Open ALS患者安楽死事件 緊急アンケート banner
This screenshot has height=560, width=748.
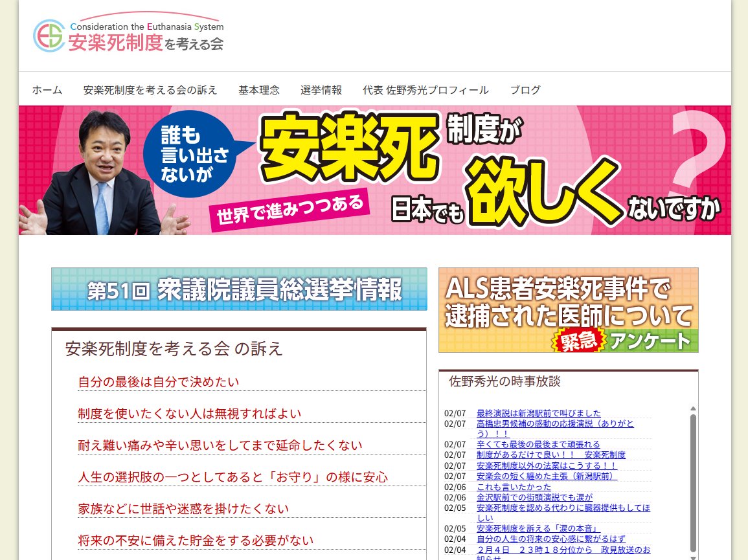coord(568,310)
